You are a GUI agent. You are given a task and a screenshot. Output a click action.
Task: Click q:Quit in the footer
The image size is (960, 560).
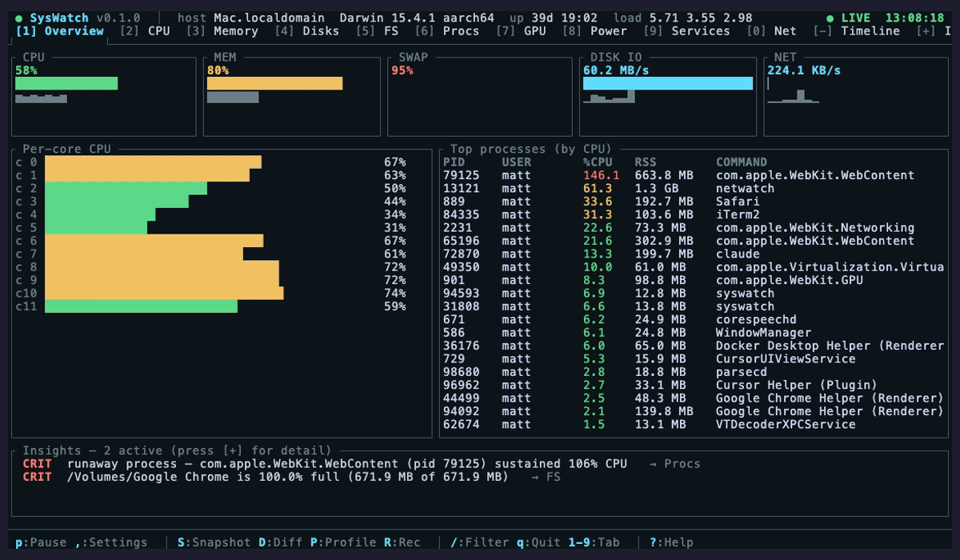[x=538, y=542]
